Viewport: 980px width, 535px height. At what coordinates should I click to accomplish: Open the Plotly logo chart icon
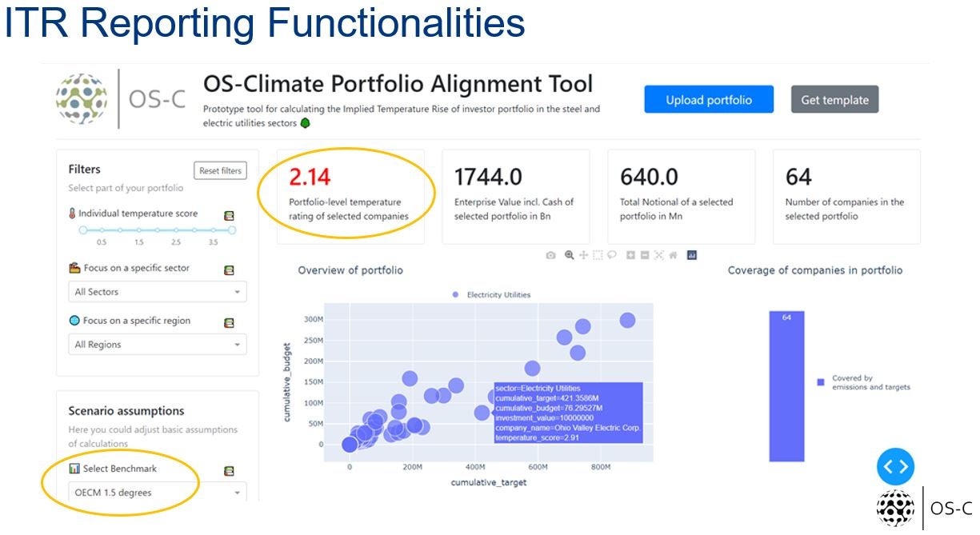(692, 255)
